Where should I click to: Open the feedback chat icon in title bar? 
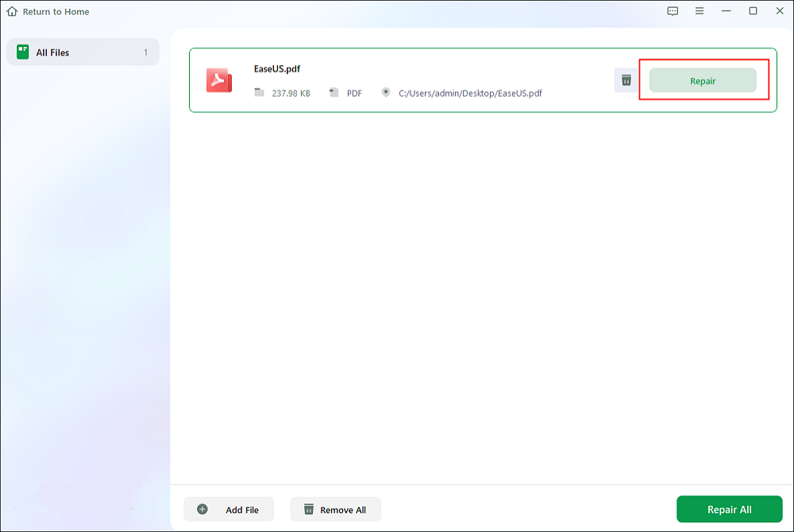(673, 11)
